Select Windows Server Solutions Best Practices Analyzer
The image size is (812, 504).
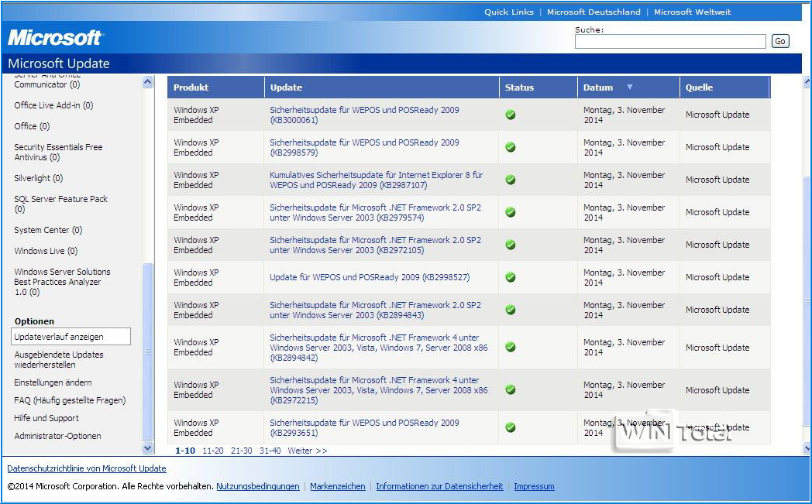tap(62, 282)
